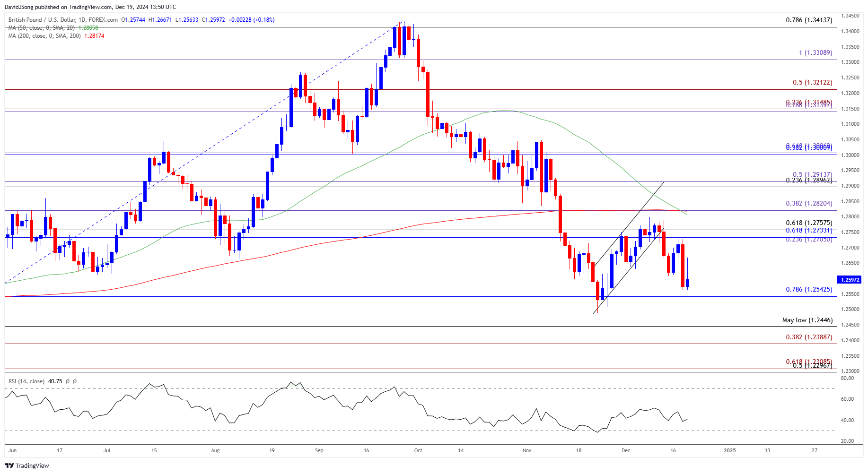Click the open price O1.25744 in the header
This screenshot has height=474, width=868.
133,20
